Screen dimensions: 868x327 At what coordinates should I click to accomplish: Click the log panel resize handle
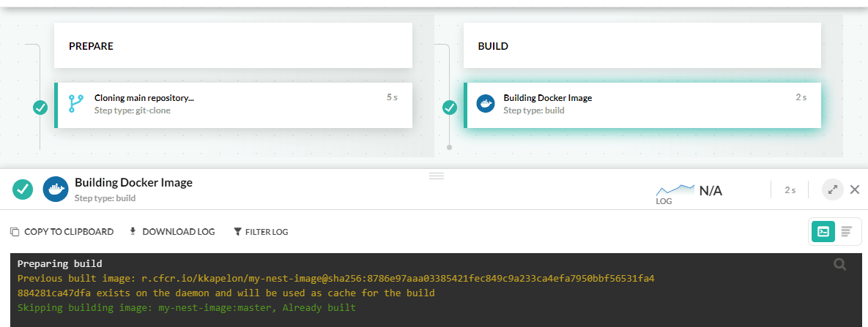point(437,176)
